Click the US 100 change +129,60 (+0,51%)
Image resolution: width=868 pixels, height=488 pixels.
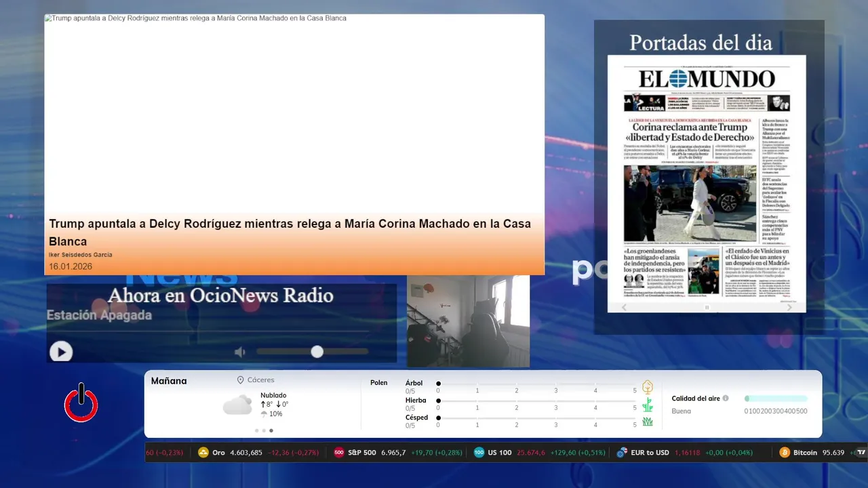point(578,452)
